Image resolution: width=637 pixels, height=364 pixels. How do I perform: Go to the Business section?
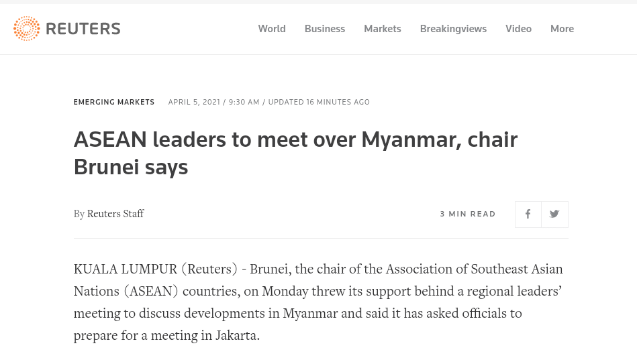pos(325,29)
